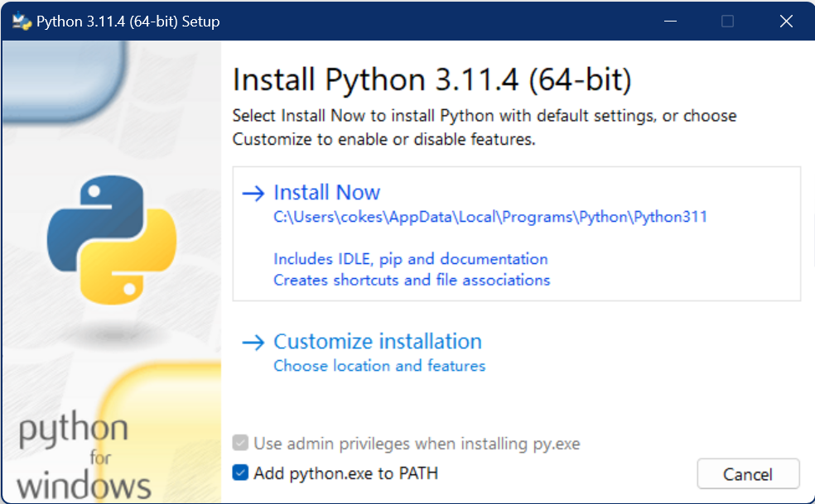Click the disabled maximize window icon
The height and width of the screenshot is (504, 815).
728,22
